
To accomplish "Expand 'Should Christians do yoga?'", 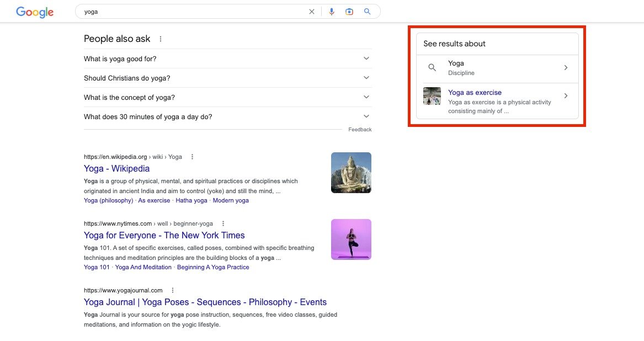I will pos(366,78).
